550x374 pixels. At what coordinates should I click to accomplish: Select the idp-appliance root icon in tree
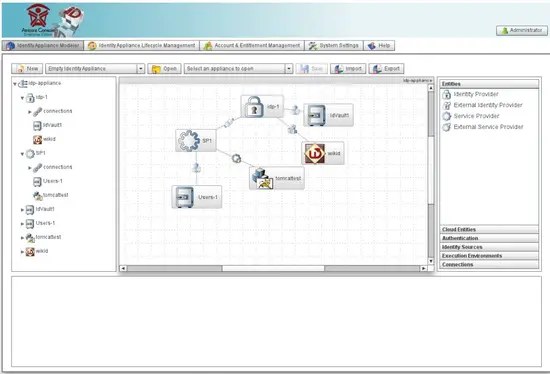pos(23,84)
